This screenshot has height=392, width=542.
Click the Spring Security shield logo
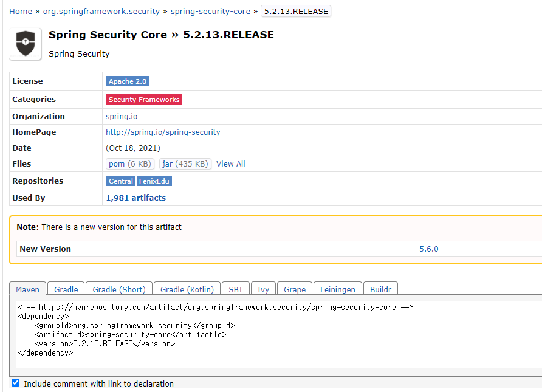coord(26,44)
